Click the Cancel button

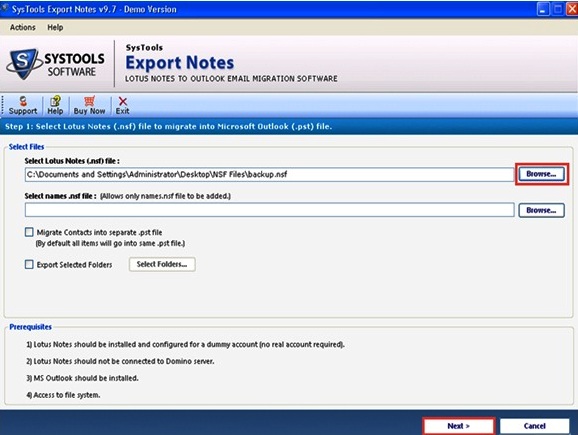535,426
